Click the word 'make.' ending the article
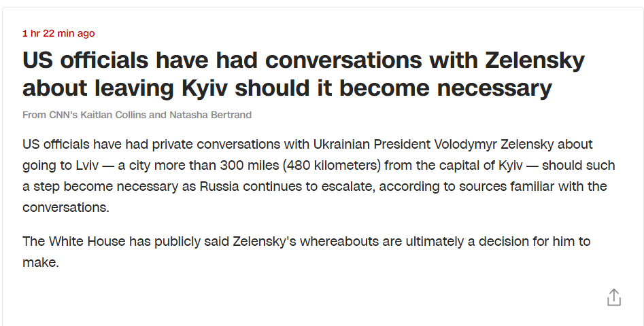This screenshot has height=326, width=644. coord(41,262)
